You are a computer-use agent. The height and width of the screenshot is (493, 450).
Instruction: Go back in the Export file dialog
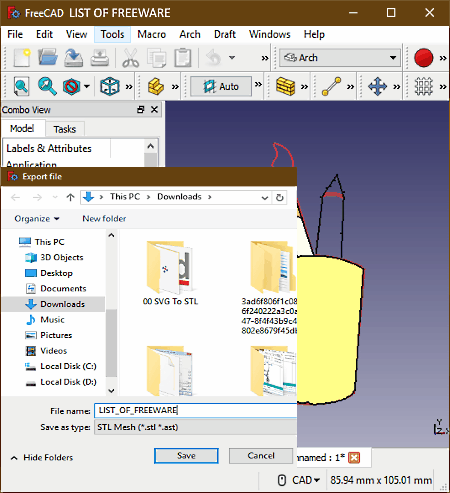[x=16, y=197]
